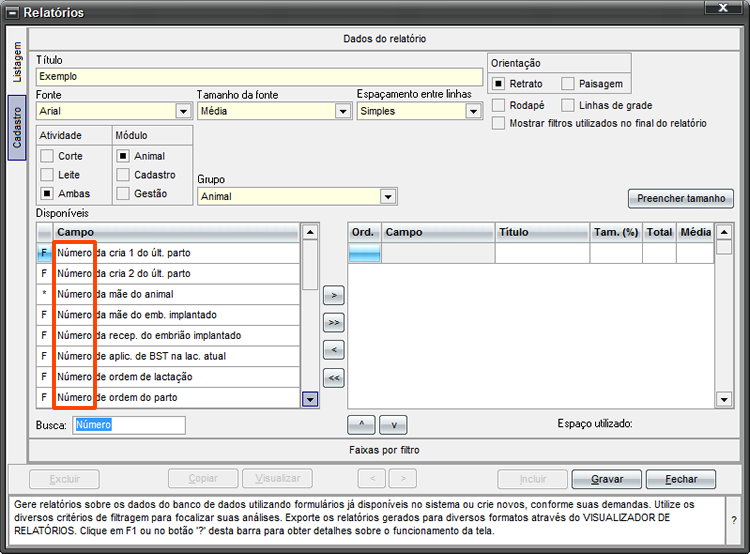Check the Gestão module checkbox
Screen dimensions: 750x554
click(123, 193)
